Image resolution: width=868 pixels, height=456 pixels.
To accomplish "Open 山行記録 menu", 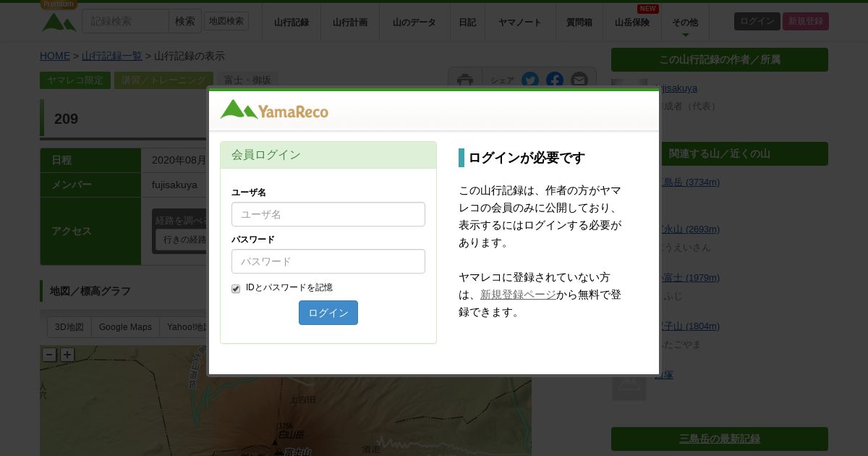I will pos(292,22).
